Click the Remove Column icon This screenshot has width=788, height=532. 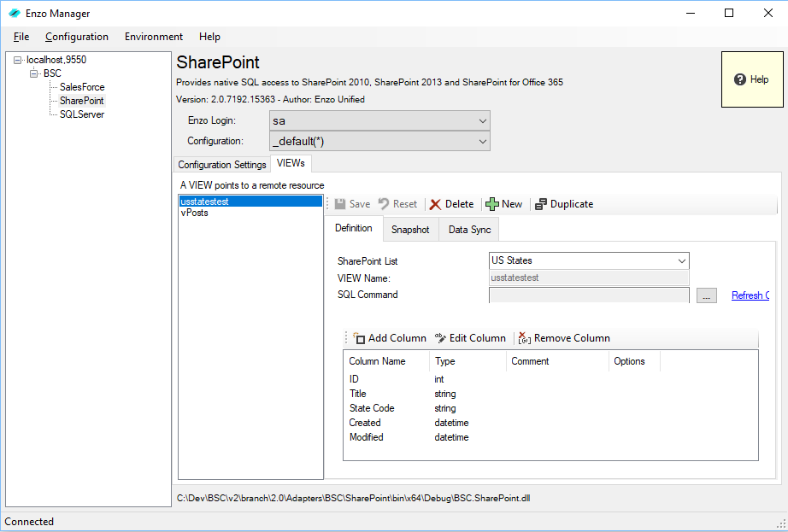[525, 338]
